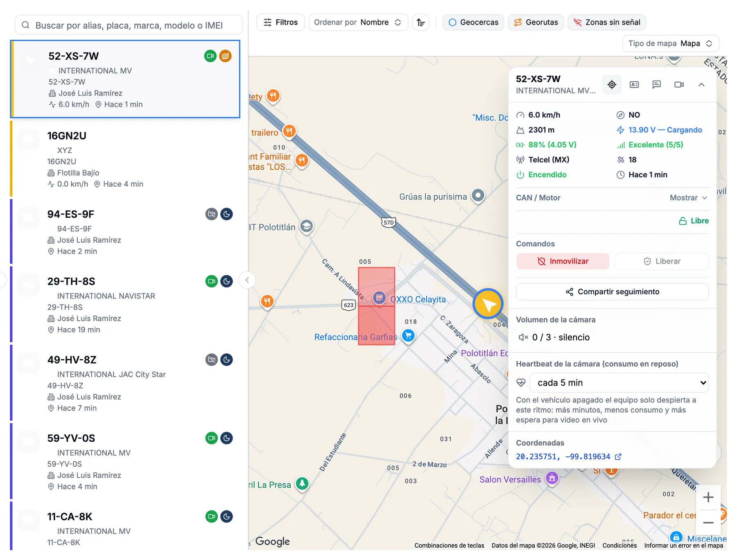This screenshot has height=560, width=737.
Task: Click Refaccionaria Garfias shop pin
Action: (x=408, y=336)
